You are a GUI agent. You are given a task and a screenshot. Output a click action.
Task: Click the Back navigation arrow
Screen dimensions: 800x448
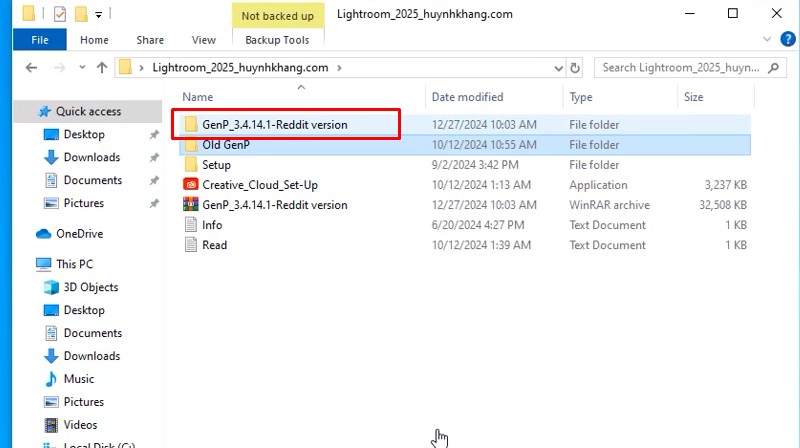pyautogui.click(x=31, y=68)
